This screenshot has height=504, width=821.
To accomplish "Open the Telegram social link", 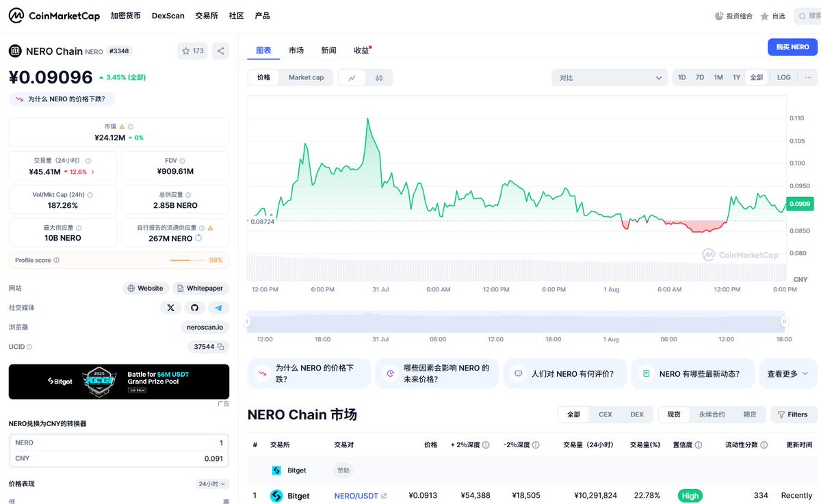I will click(218, 308).
